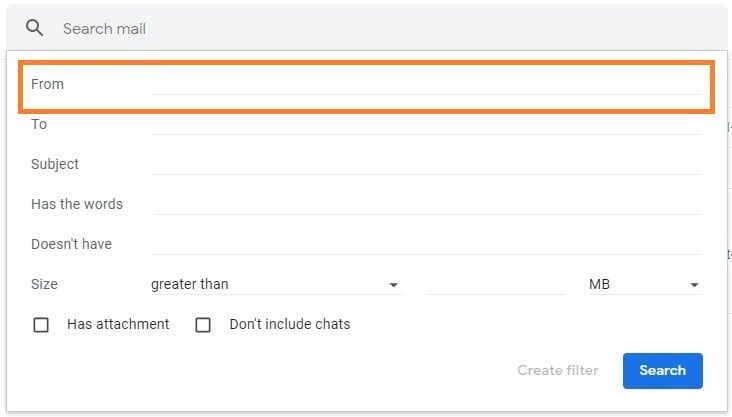Enable the Has attachment checkbox
This screenshot has height=417, width=732.
click(41, 325)
